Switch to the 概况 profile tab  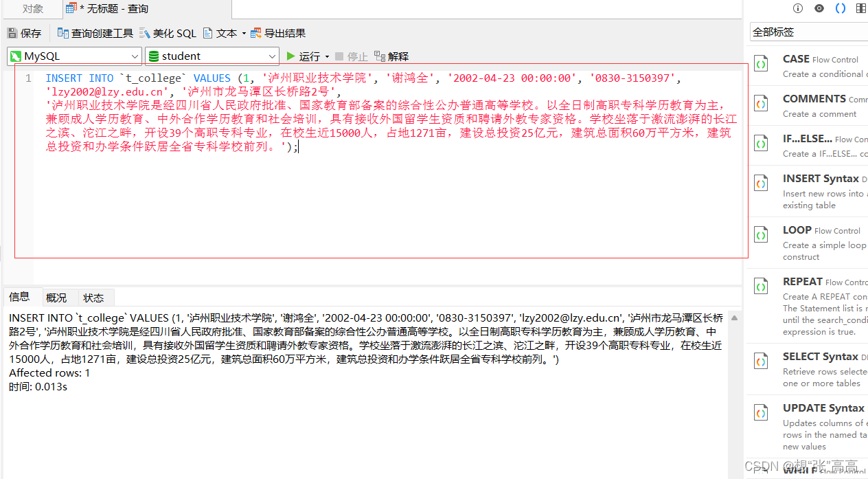click(56, 298)
